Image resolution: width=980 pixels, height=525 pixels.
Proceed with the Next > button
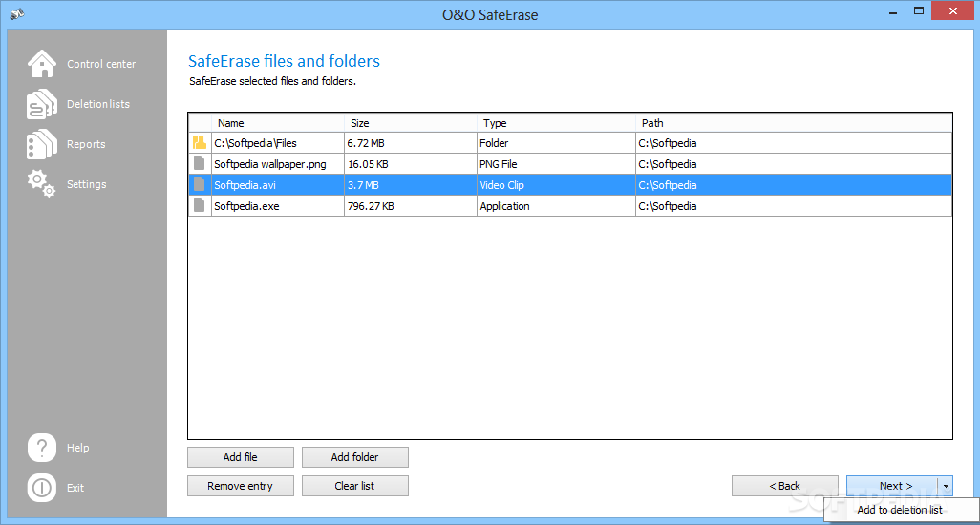coord(892,486)
